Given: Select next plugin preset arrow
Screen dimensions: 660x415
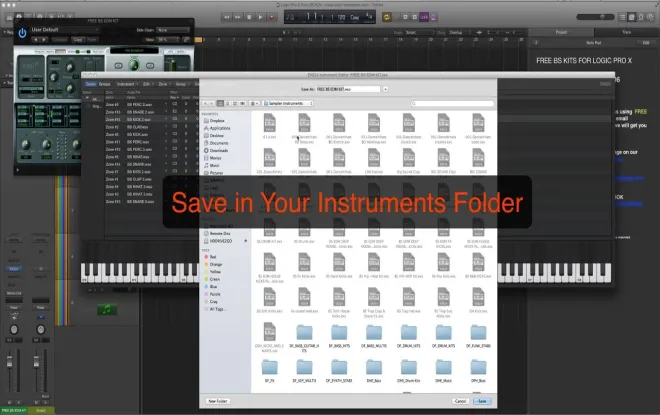Looking at the screenshot, I should (44, 40).
